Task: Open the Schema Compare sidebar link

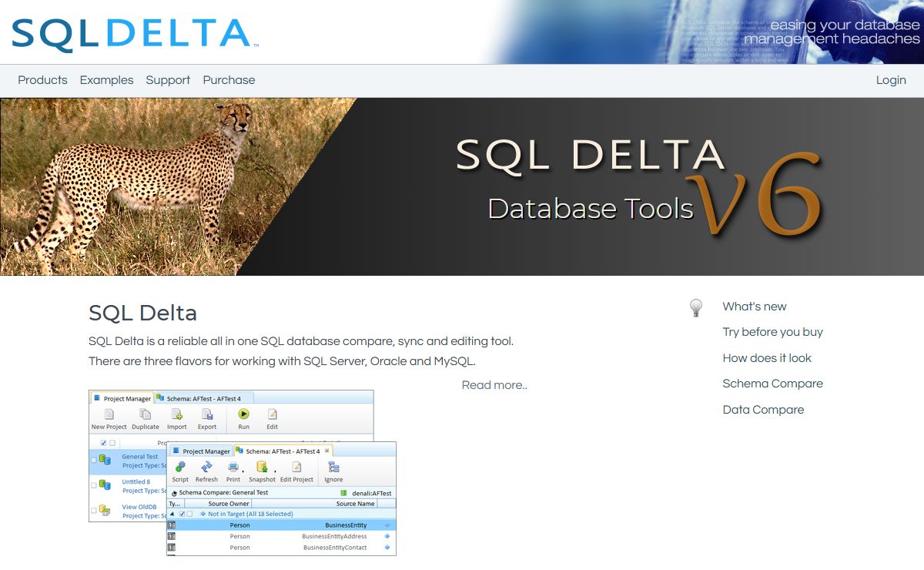Action: pyautogui.click(x=773, y=384)
